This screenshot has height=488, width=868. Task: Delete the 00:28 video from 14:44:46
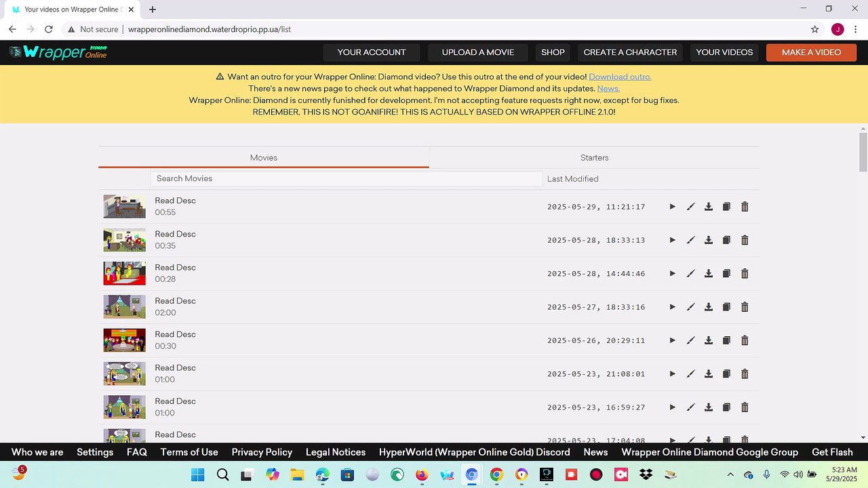click(745, 274)
